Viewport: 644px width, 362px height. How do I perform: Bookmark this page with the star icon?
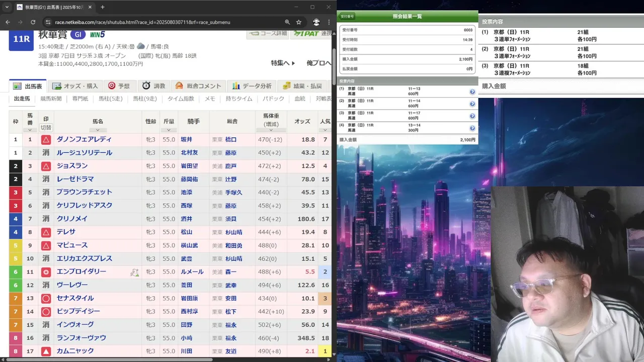(299, 22)
